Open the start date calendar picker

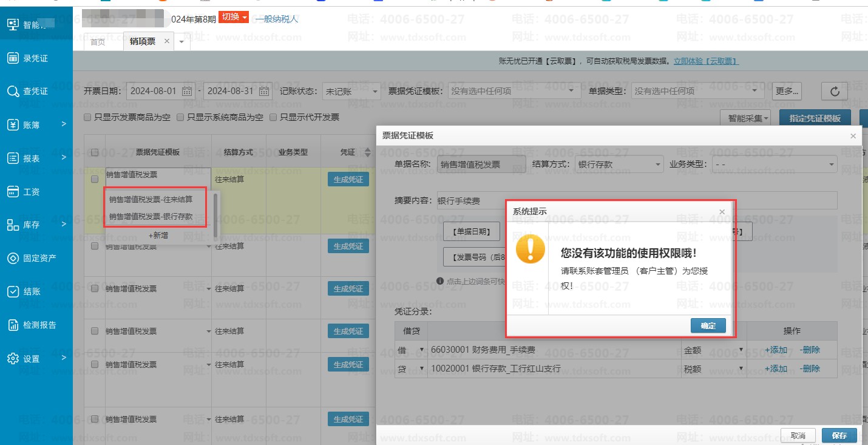[187, 91]
